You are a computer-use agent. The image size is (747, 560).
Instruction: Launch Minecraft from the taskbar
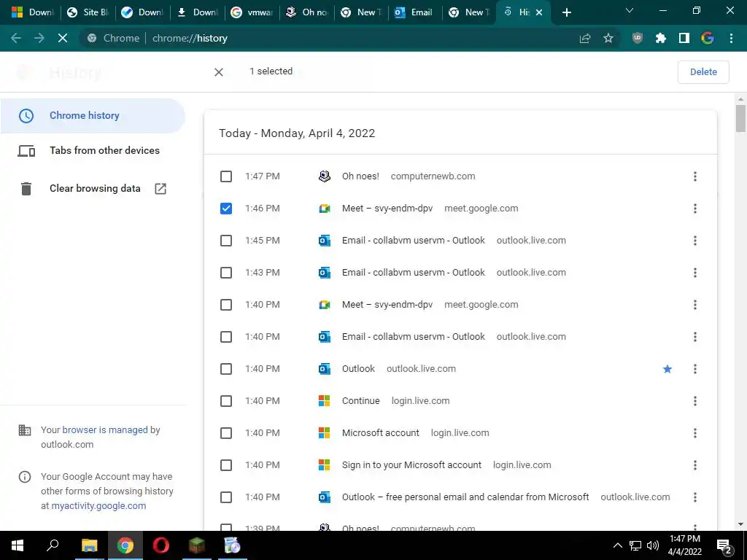click(x=197, y=545)
